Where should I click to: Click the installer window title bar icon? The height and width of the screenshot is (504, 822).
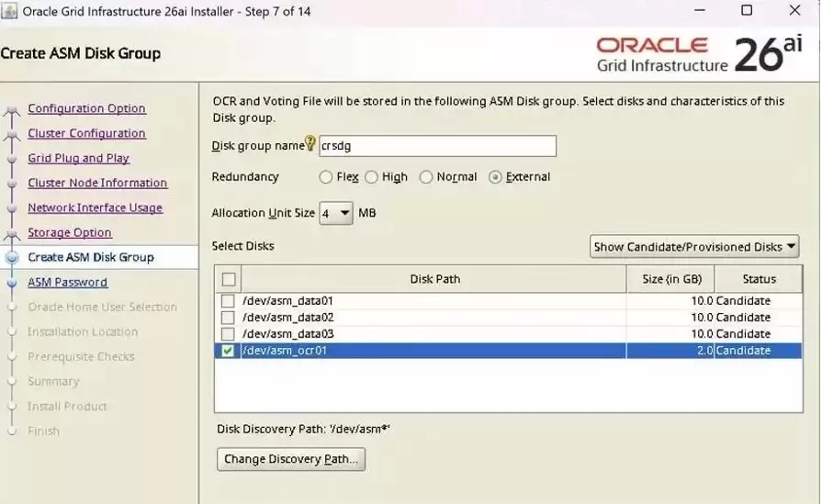[9, 10]
